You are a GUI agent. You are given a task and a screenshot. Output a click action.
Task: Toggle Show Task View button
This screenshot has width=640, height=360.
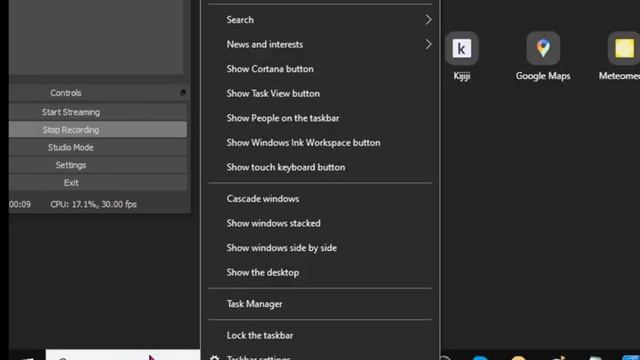click(320, 93)
